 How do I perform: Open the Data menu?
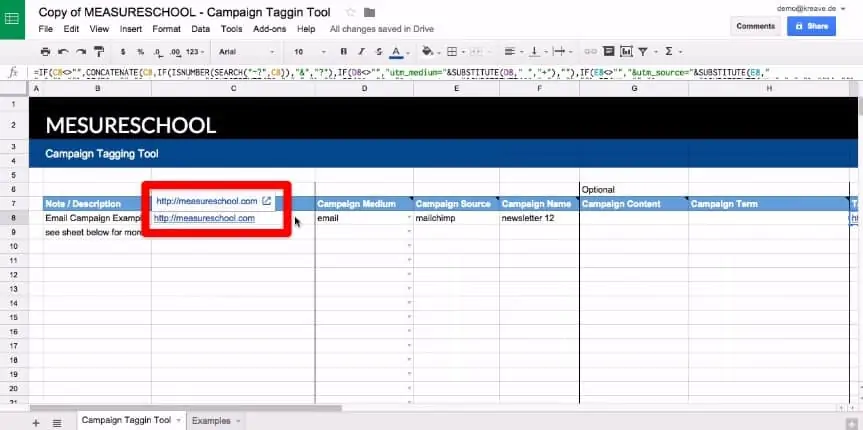[x=200, y=29]
